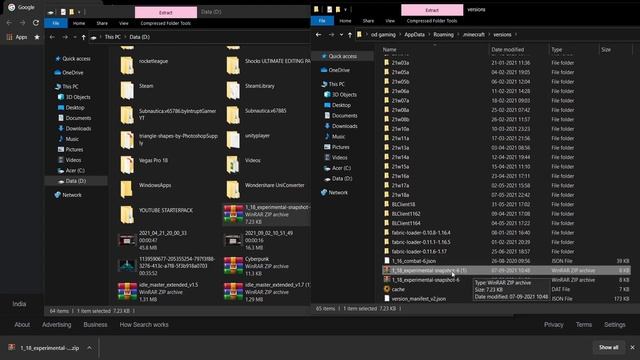
Task: Select Extract tab in versions window
Action: pos(432,10)
